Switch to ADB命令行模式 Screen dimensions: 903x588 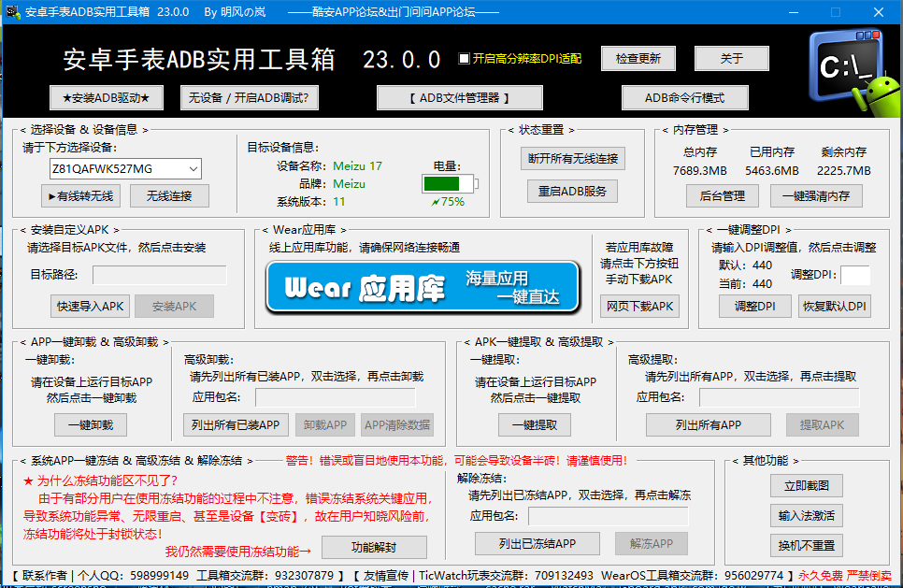point(684,97)
